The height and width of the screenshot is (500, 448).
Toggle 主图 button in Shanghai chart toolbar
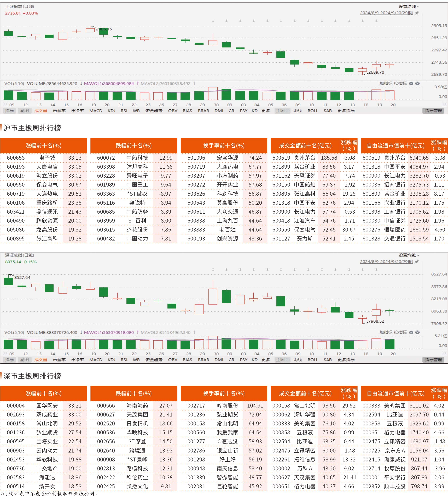click(x=282, y=111)
